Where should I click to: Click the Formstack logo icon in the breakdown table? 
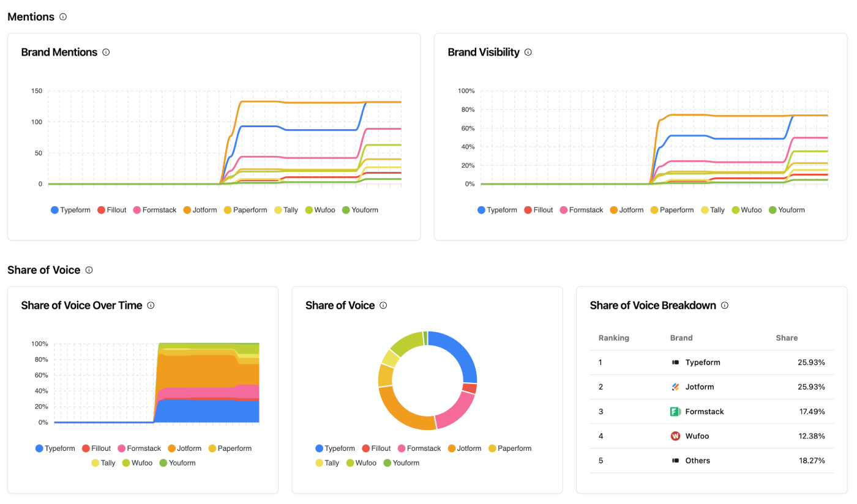pos(676,412)
